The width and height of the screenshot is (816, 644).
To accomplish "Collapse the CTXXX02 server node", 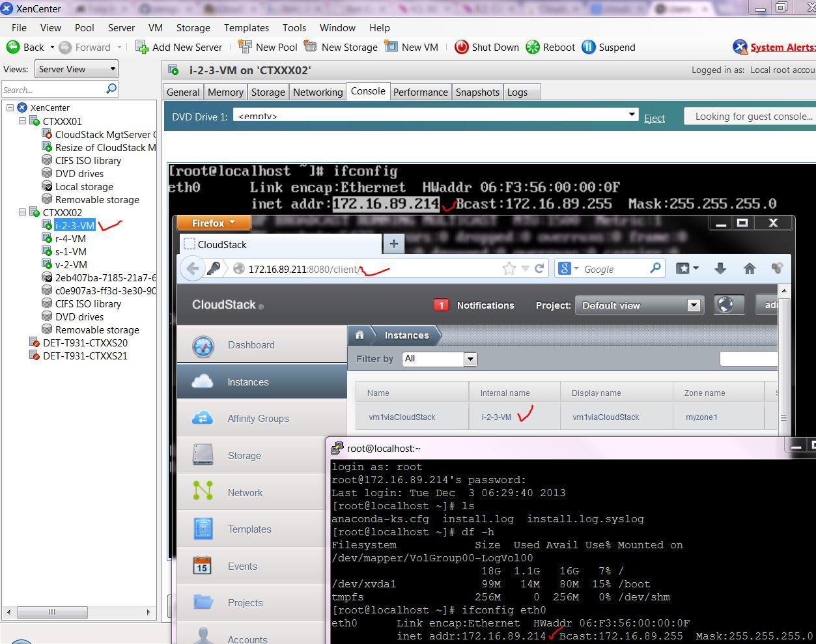I will [x=23, y=212].
